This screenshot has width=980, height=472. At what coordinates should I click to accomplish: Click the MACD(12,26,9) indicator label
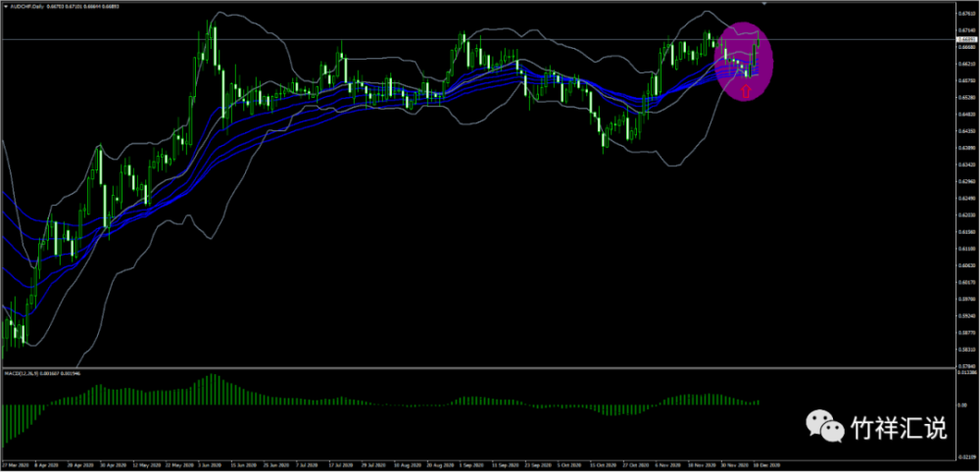(x=22, y=373)
